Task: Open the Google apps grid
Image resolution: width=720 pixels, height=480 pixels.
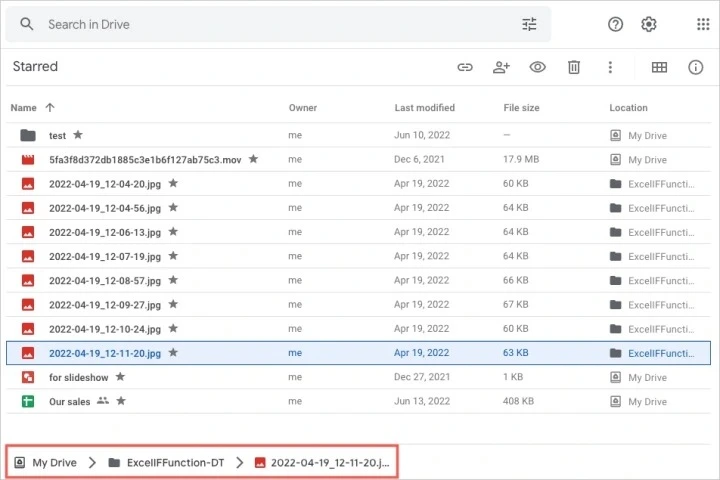Action: click(703, 24)
